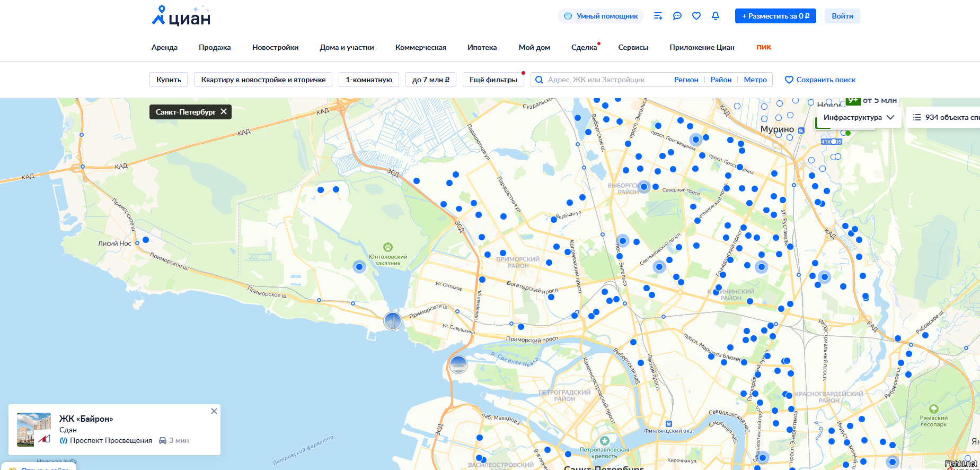
Task: Open the compare list icon
Action: tap(658, 16)
